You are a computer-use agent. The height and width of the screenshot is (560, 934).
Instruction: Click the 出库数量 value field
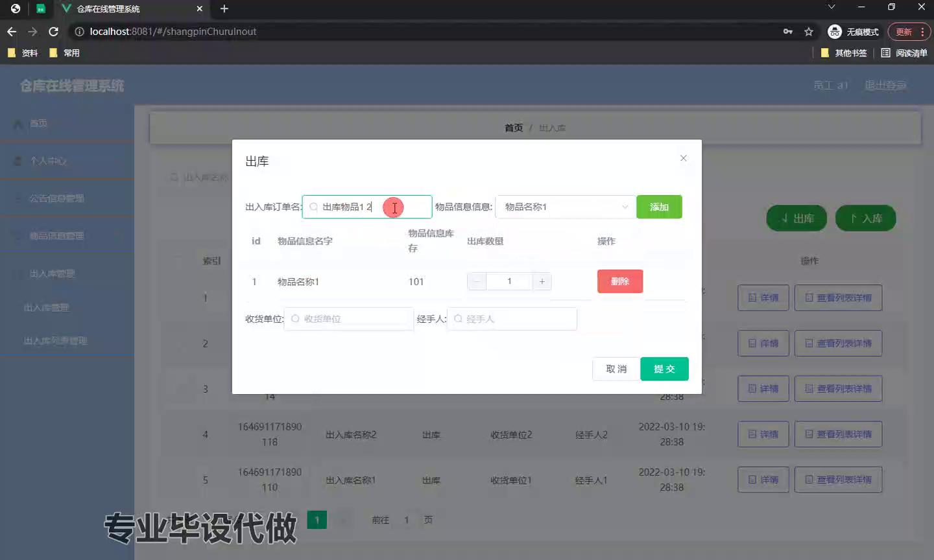[509, 281]
